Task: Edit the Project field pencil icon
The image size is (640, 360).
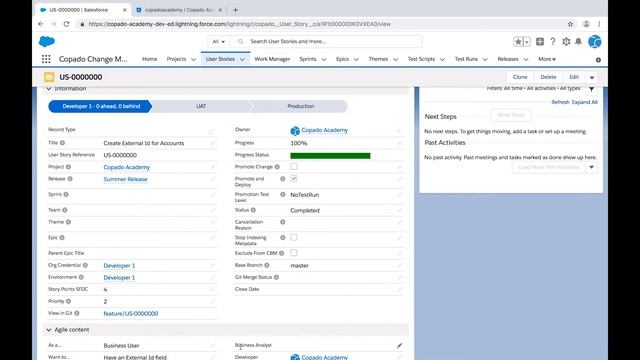Action: coord(212,167)
